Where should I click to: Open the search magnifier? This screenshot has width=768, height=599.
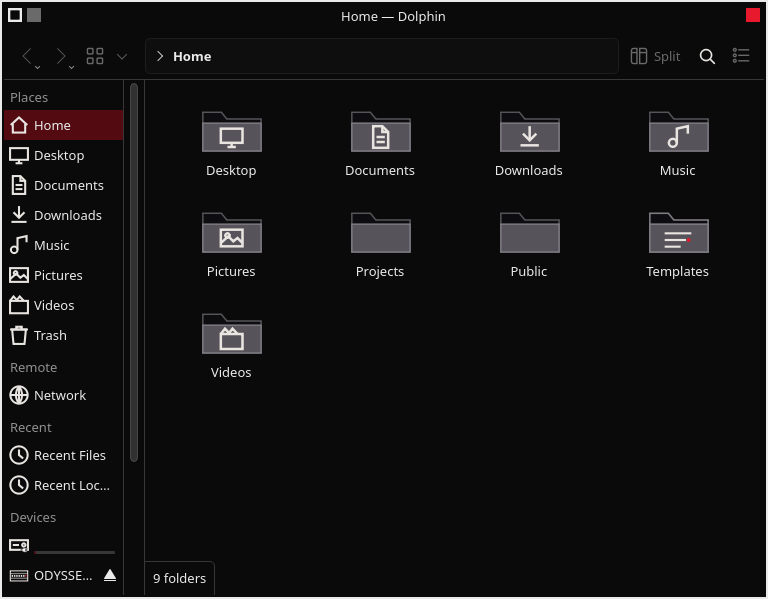pos(707,56)
